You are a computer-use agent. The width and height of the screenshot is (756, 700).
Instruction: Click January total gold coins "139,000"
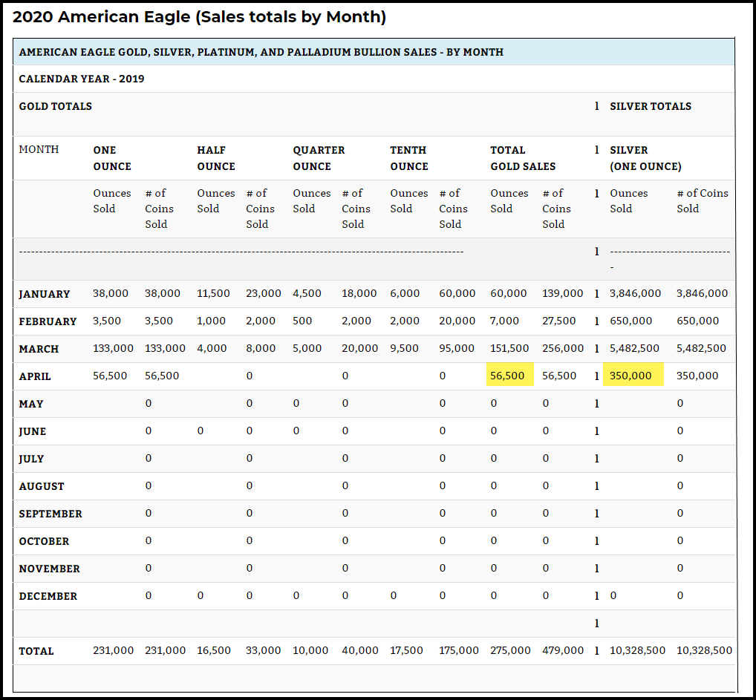(x=563, y=293)
